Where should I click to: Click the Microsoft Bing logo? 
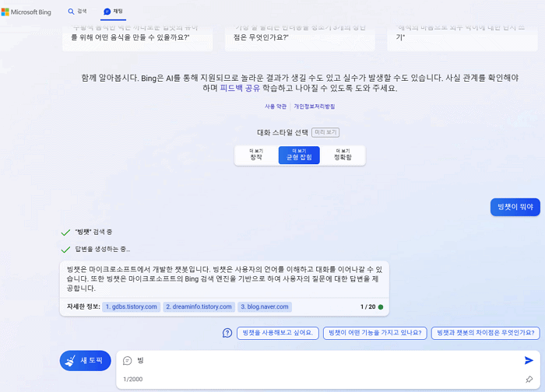tap(28, 12)
